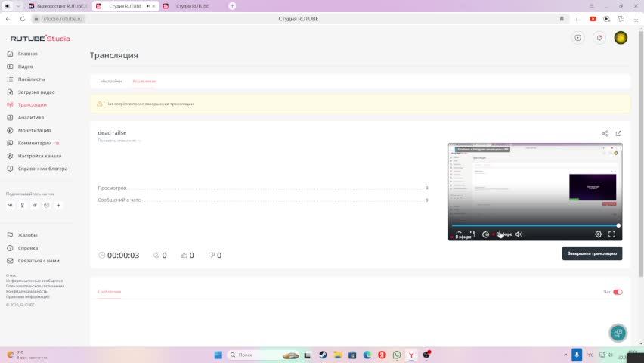
Task: Open Microsoft Edge from the taskbar
Action: (x=367, y=355)
